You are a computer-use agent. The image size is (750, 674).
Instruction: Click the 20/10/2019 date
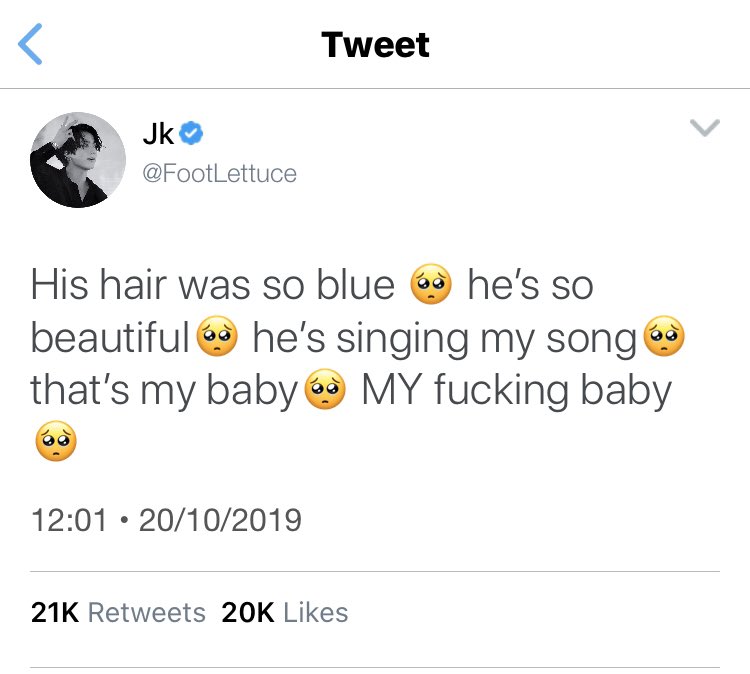point(221,520)
